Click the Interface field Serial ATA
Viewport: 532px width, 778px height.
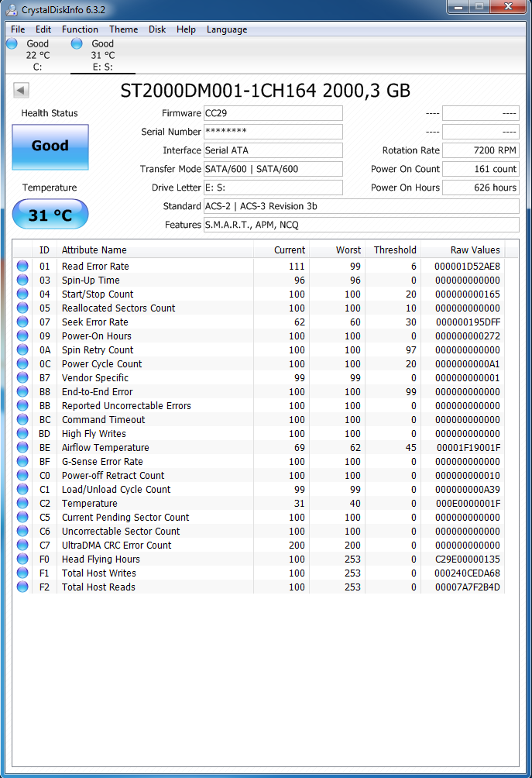point(273,150)
